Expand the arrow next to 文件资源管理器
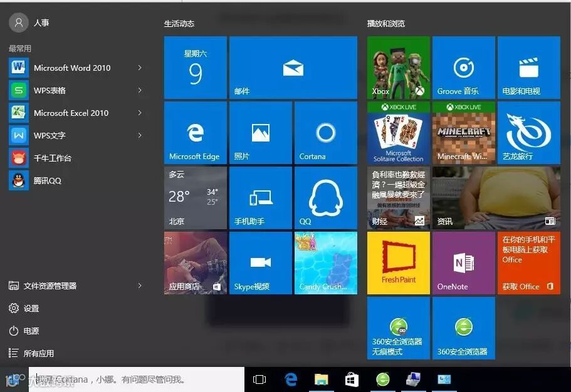The height and width of the screenshot is (392, 571). pos(140,286)
